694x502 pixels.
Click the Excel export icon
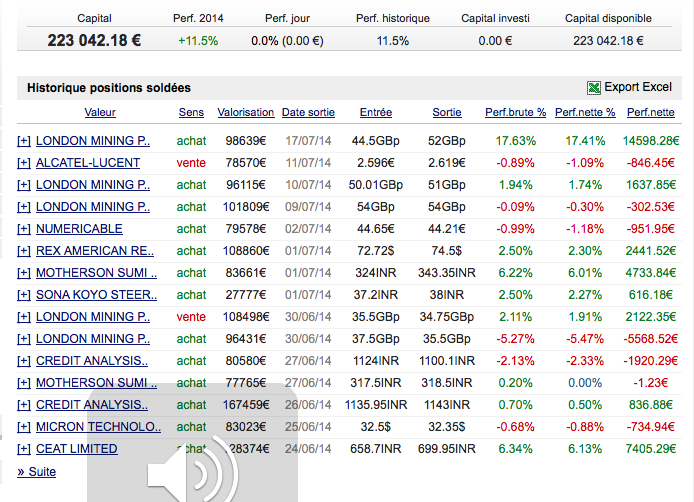point(594,88)
